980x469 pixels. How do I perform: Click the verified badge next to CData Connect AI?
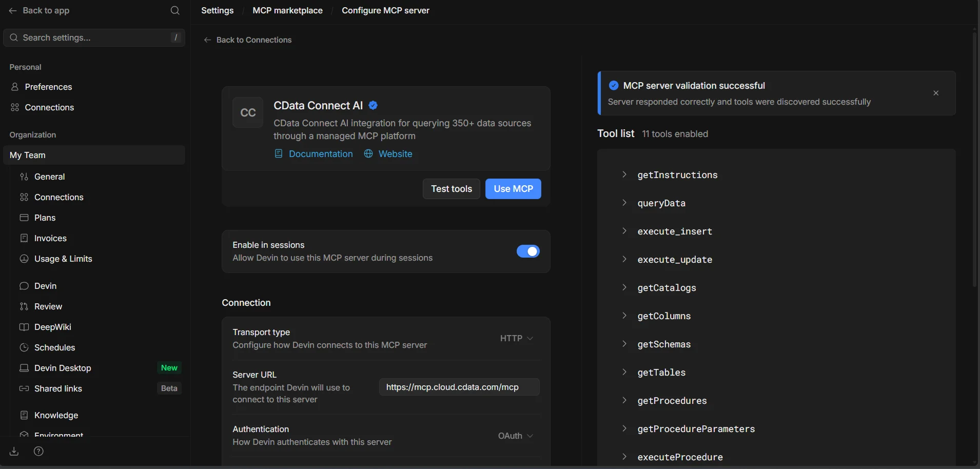(373, 105)
